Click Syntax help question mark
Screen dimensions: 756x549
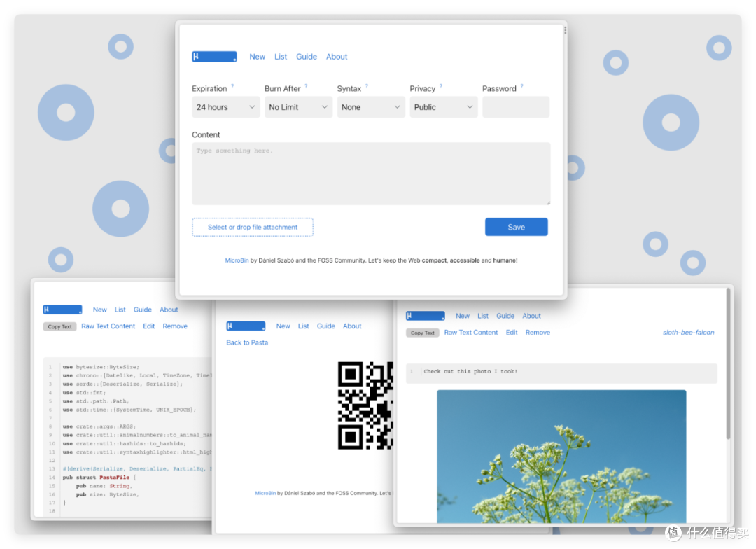pos(366,86)
